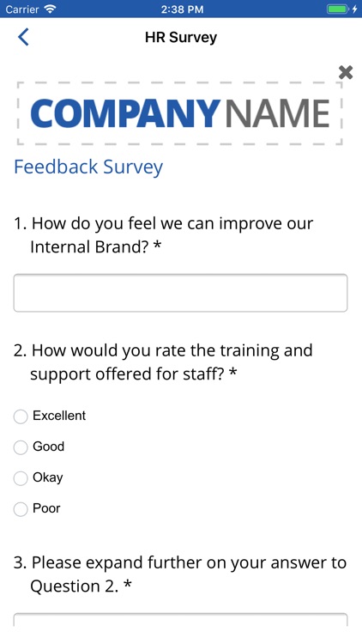Focus the Question 3 answer field
Viewport: 362px width, 644px height.
[181, 620]
